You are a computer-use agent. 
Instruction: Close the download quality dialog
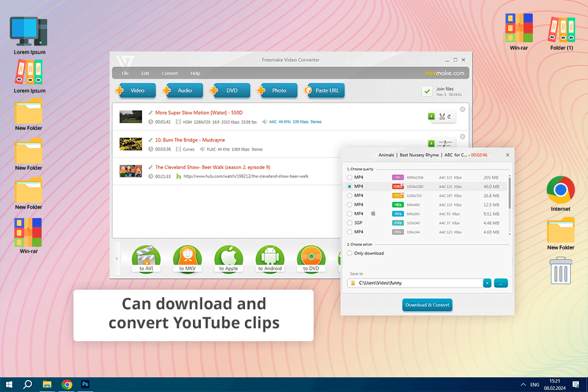click(x=508, y=155)
